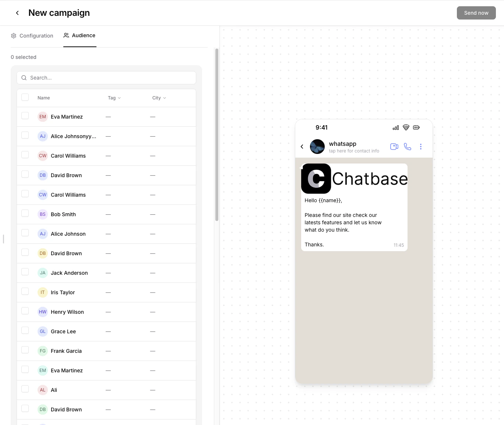
Task: Click the JA avatar for Jack Anderson
Action: (x=43, y=273)
